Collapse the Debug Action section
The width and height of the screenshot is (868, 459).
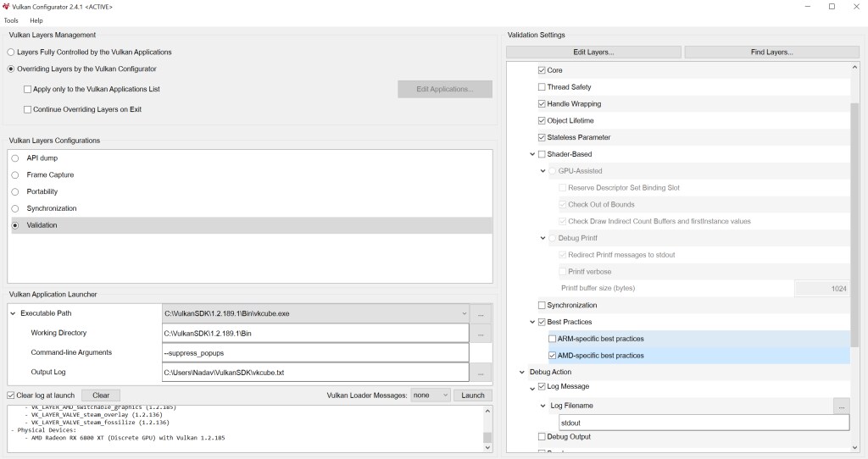521,373
